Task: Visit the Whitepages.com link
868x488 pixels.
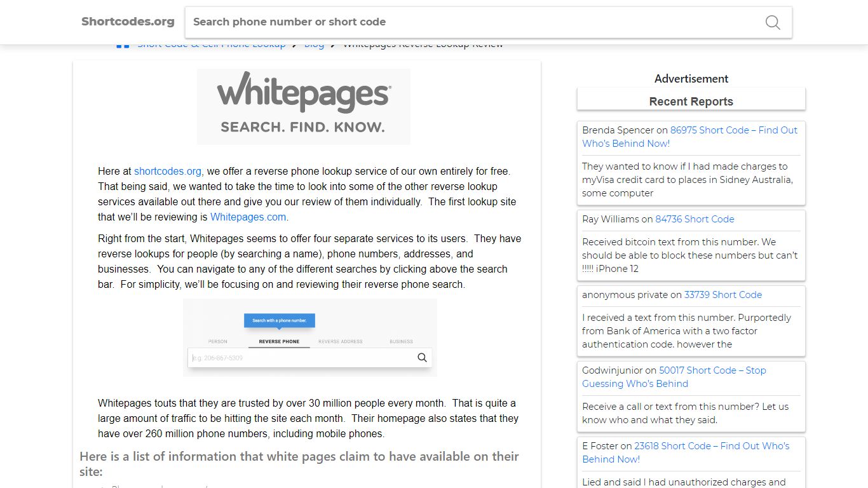Action: [x=248, y=217]
